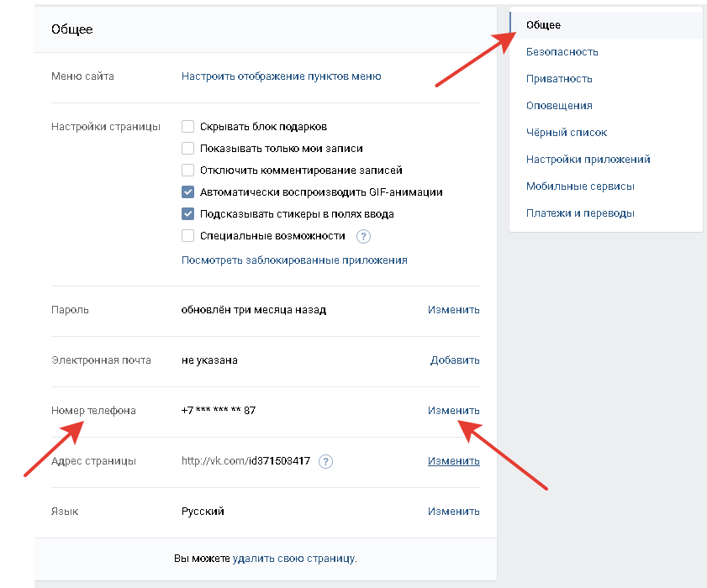This screenshot has height=588, width=707.
Task: Disable Подсказывать стикеры в полях ввода
Action: (188, 214)
